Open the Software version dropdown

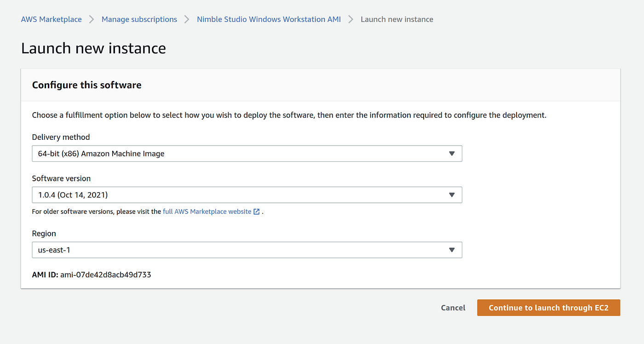[247, 195]
